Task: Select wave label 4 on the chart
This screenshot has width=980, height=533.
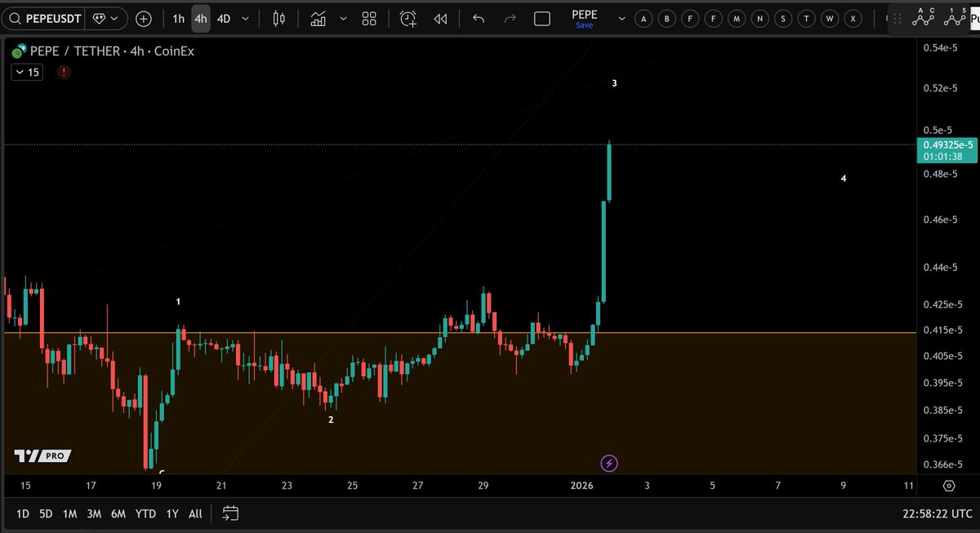Action: pyautogui.click(x=844, y=178)
